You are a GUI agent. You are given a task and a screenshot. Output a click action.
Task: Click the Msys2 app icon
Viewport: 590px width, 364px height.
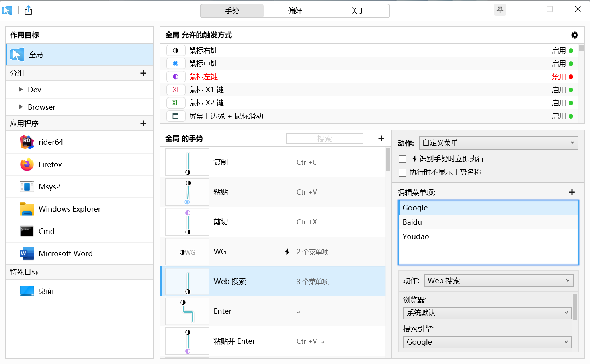[x=27, y=187]
